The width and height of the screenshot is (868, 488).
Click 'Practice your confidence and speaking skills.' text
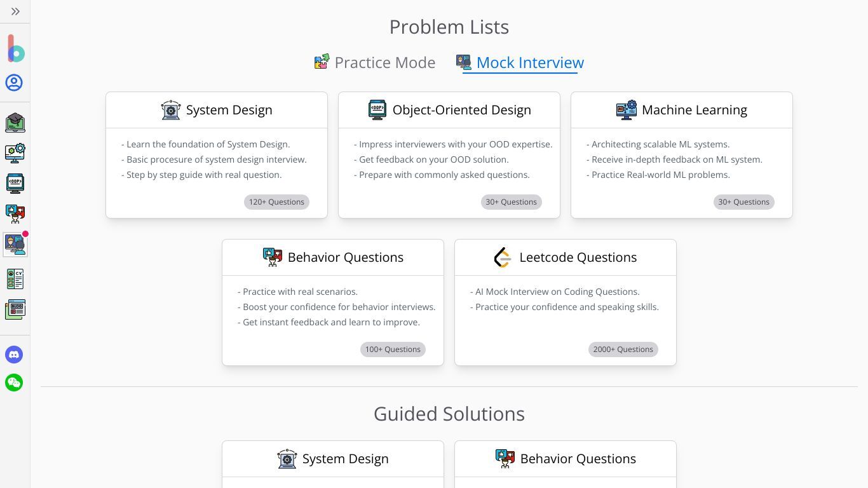pos(564,307)
